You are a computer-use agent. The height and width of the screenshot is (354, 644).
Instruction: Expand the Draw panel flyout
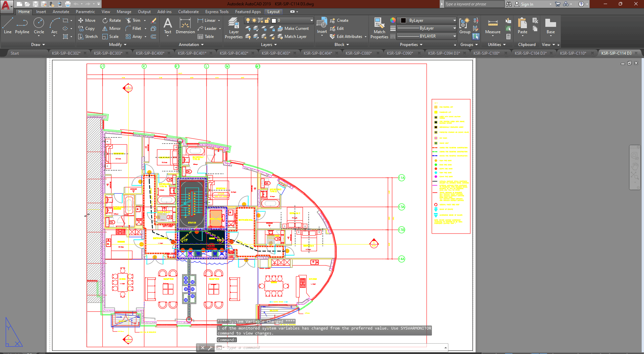38,45
